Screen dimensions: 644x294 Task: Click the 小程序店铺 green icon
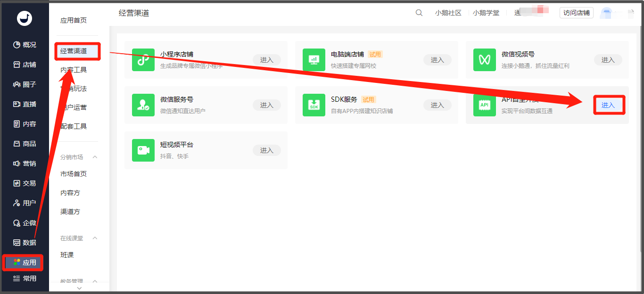[x=143, y=60]
